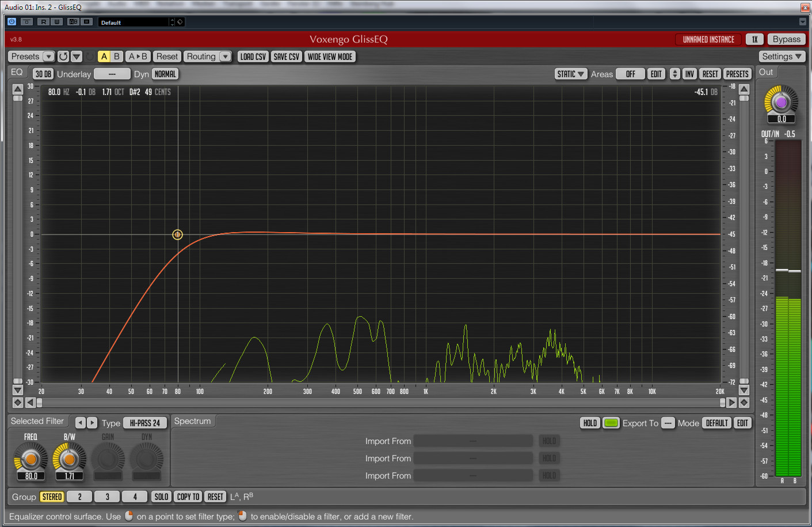Screen dimensions: 812x527
Task: Click the bottom-left zoom reset diamond icon
Action: coord(18,403)
